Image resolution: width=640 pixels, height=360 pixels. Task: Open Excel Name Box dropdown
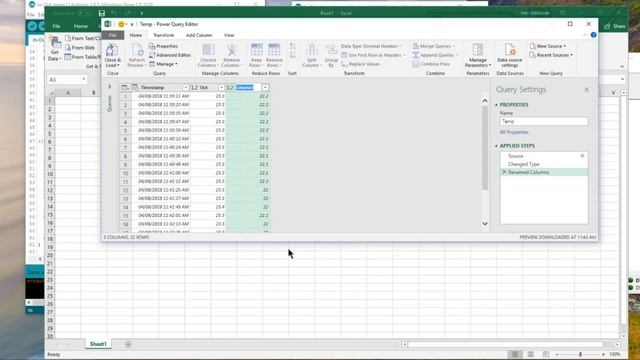(84, 80)
